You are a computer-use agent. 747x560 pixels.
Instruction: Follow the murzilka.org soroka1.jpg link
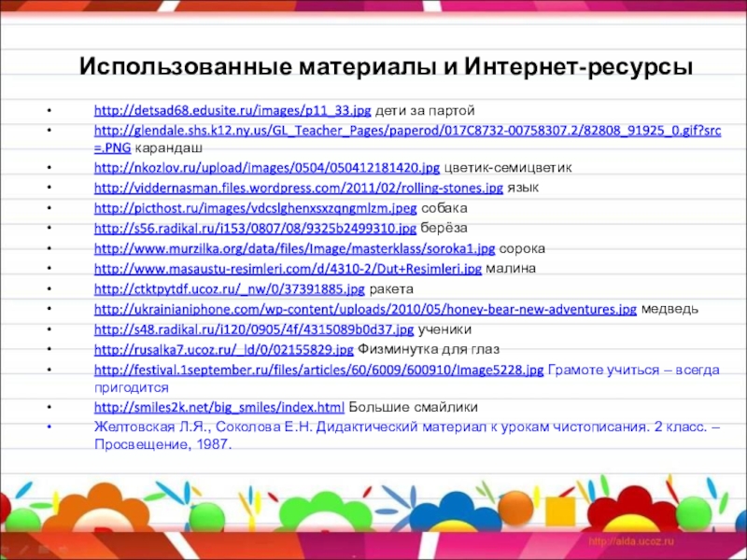click(294, 248)
